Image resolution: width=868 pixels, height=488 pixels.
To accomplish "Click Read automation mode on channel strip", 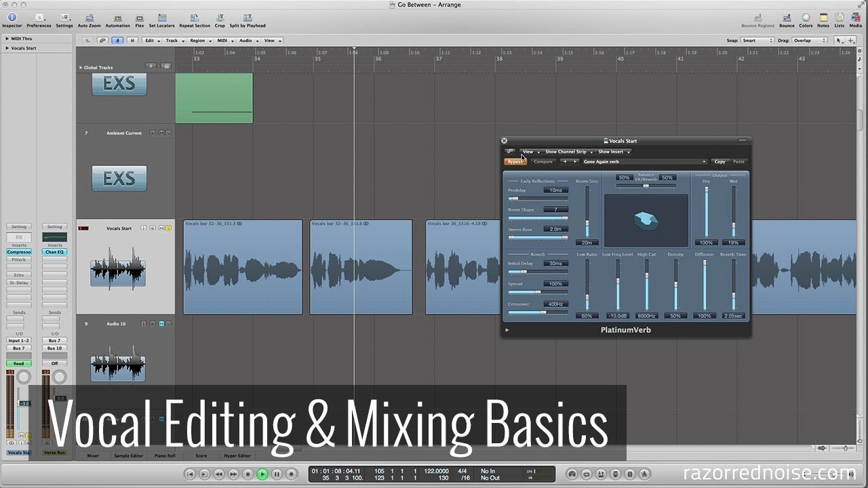I will coord(18,363).
